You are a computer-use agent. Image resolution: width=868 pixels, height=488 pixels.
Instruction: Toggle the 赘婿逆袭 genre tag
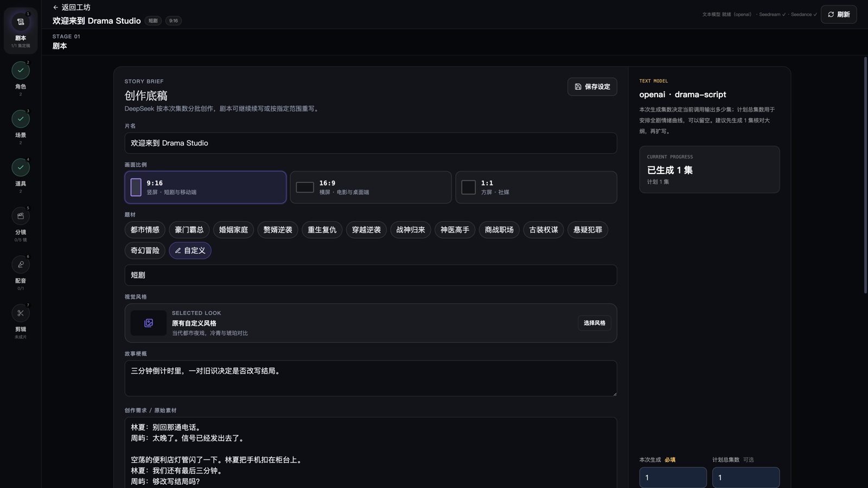coord(278,230)
